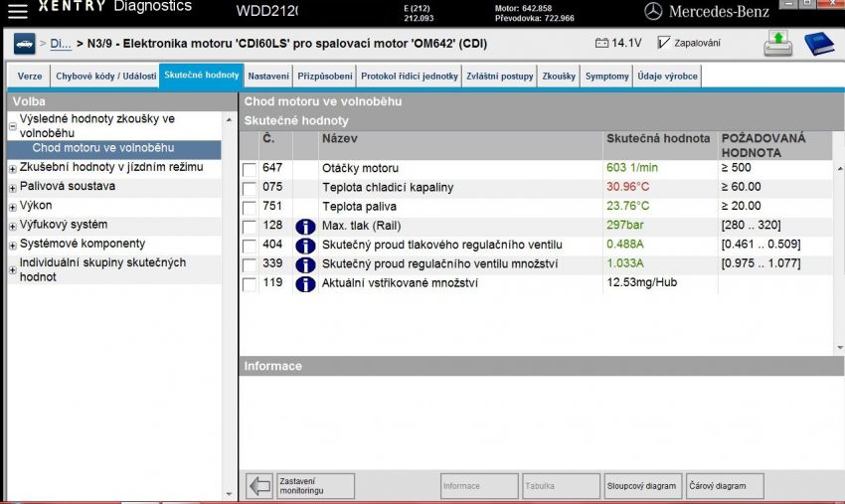Image resolution: width=845 pixels, height=504 pixels.
Task: Select the Skutečné hodnoty tab
Action: tap(202, 75)
